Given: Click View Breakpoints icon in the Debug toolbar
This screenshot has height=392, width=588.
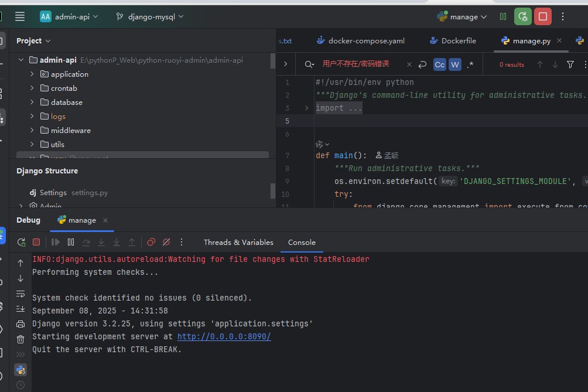Looking at the screenshot, I should (x=151, y=242).
